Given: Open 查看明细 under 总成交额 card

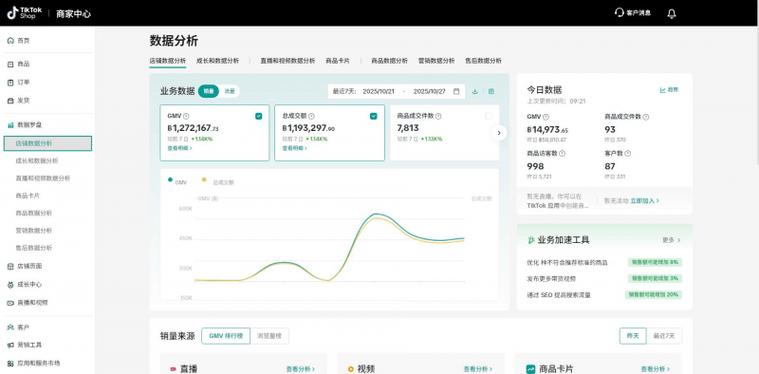Looking at the screenshot, I should coord(294,148).
